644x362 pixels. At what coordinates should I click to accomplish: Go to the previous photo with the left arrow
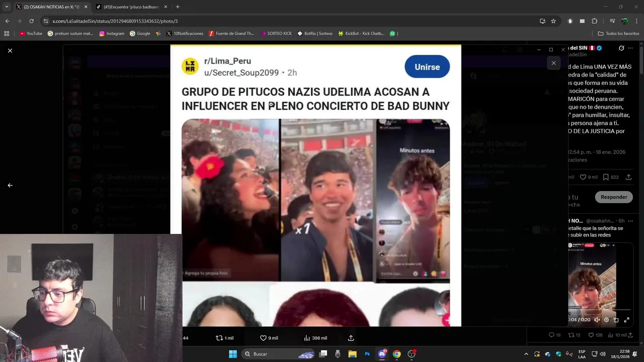tap(10, 185)
